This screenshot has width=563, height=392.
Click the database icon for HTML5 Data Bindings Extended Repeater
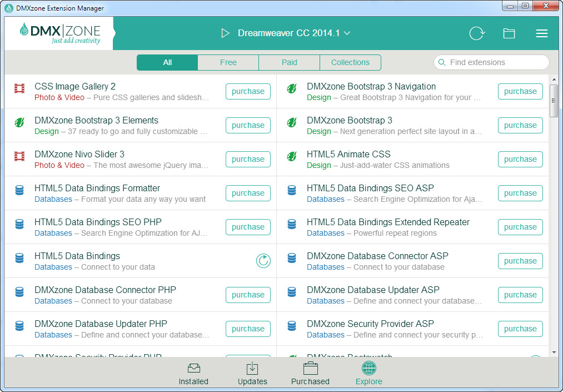292,224
